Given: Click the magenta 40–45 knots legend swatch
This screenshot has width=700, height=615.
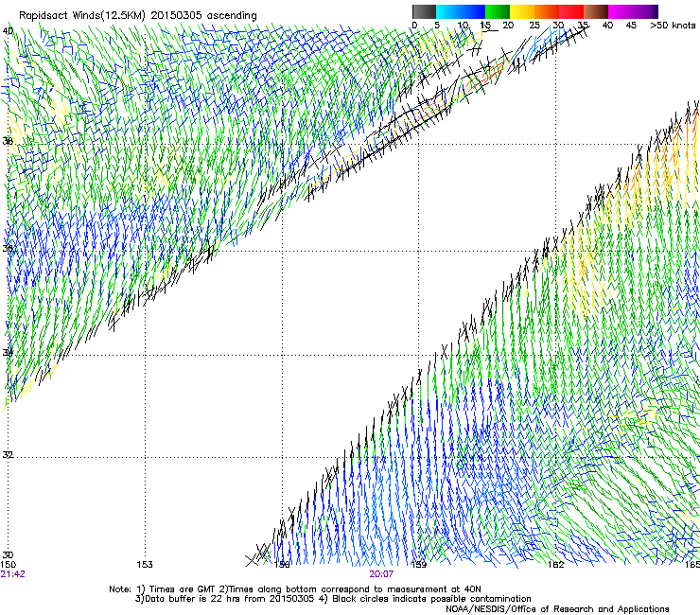Looking at the screenshot, I should coord(621,11).
